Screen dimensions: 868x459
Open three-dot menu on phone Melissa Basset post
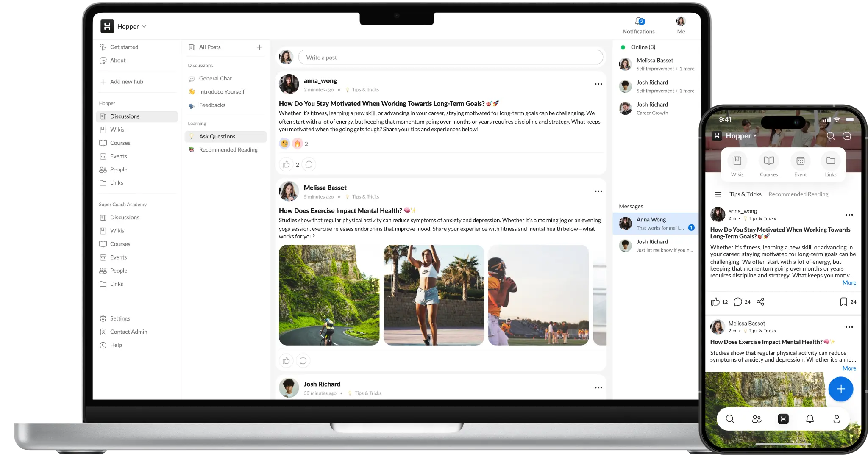[849, 327]
